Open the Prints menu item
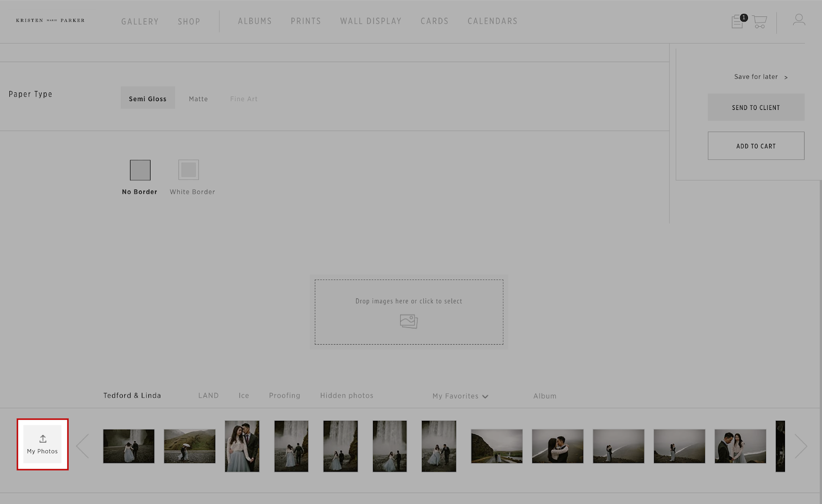 pos(306,21)
